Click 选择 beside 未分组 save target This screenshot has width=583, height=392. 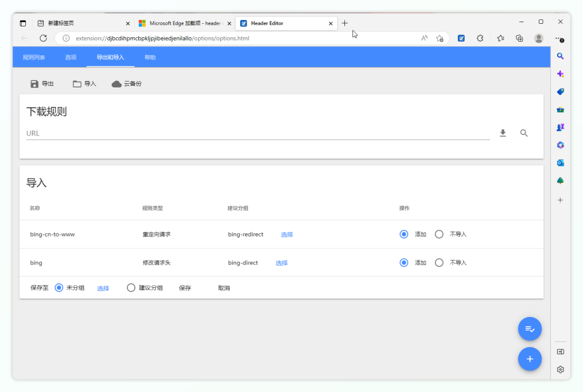click(x=103, y=288)
